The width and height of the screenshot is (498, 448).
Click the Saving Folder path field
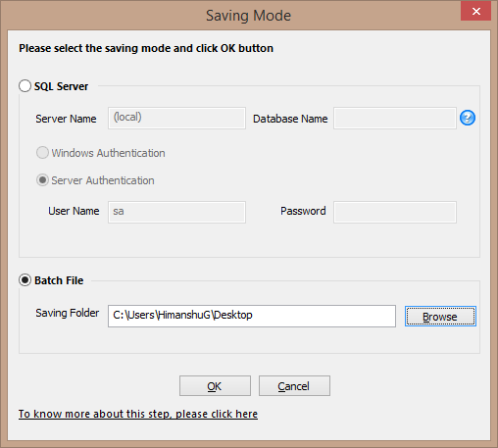252,316
